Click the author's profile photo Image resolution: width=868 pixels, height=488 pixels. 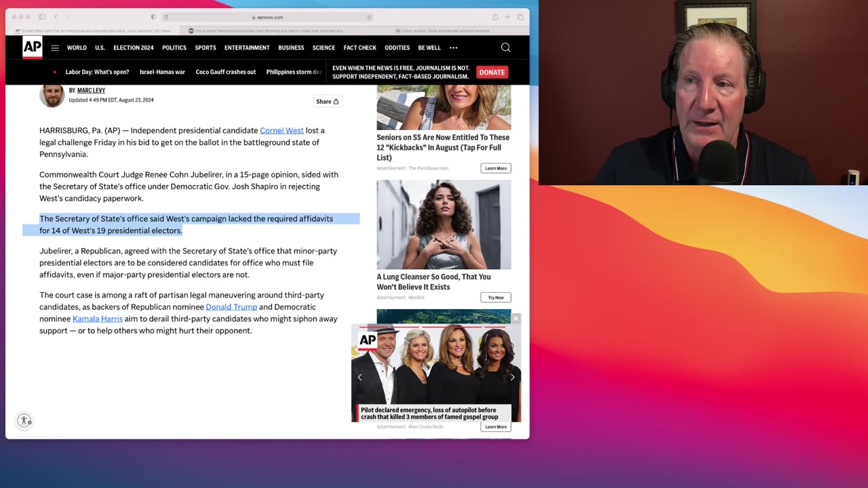tap(52, 95)
